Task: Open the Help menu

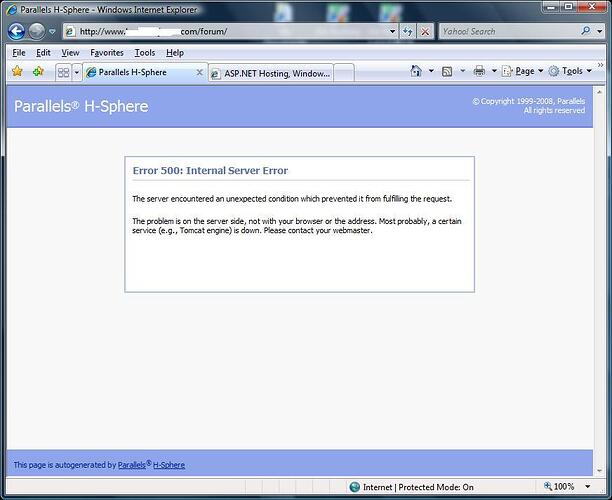Action: pyautogui.click(x=175, y=53)
